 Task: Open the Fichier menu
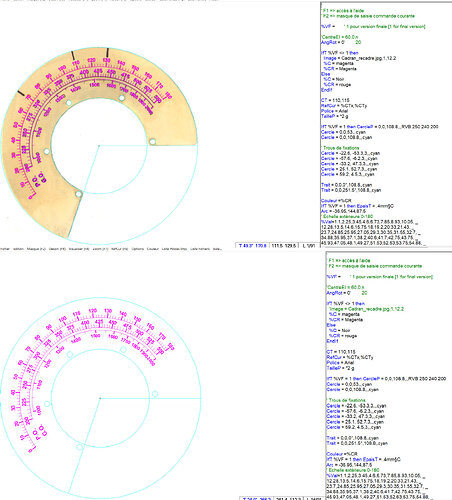5,249
